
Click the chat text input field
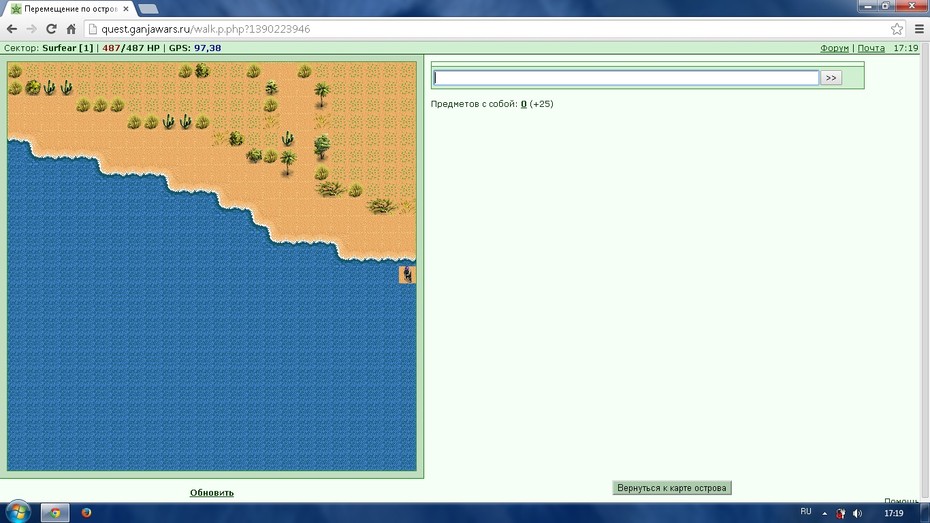coord(626,78)
